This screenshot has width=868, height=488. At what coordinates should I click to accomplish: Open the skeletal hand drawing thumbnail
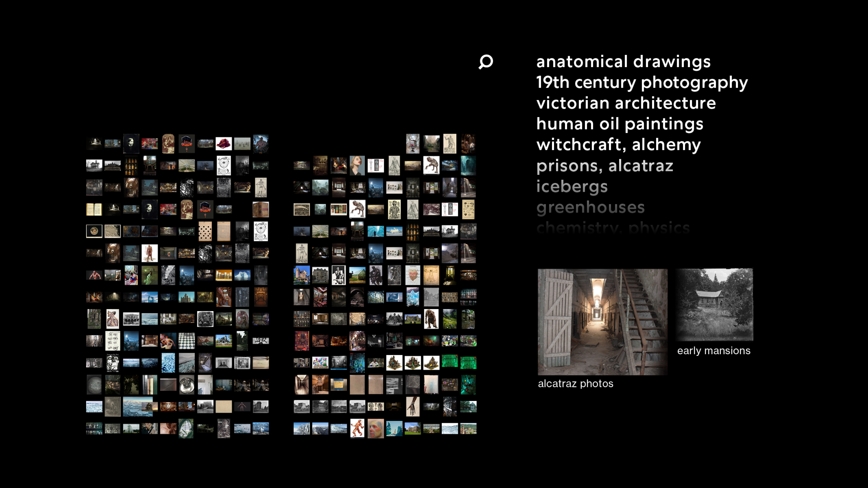tap(413, 406)
